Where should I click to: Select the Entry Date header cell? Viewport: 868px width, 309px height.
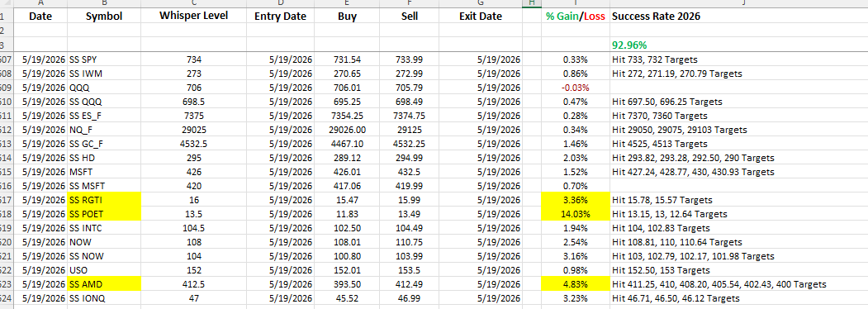tap(280, 17)
